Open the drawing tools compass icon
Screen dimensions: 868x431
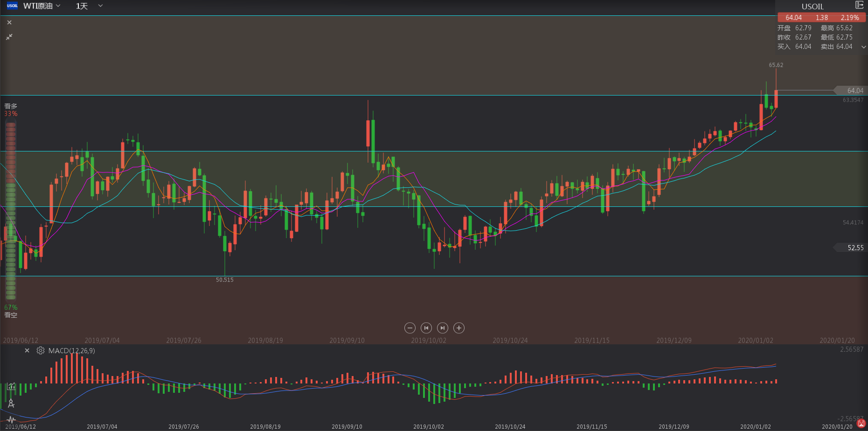(x=11, y=404)
